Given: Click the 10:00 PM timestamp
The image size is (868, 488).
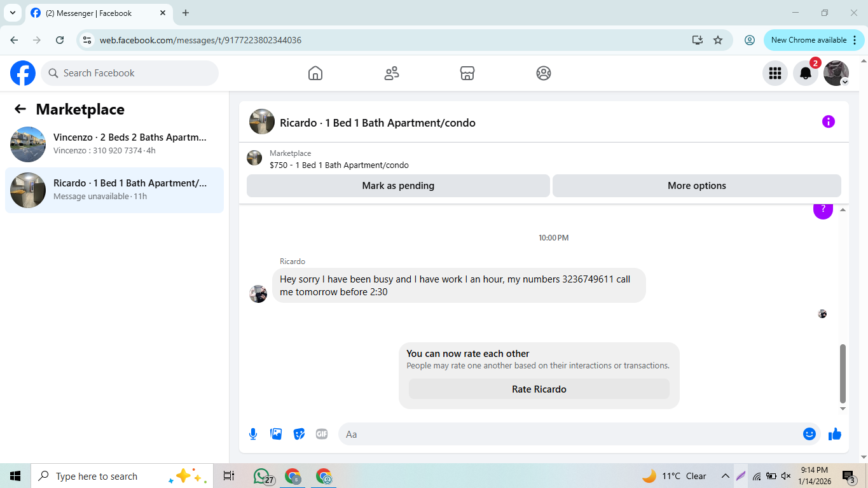Looking at the screenshot, I should click(553, 238).
